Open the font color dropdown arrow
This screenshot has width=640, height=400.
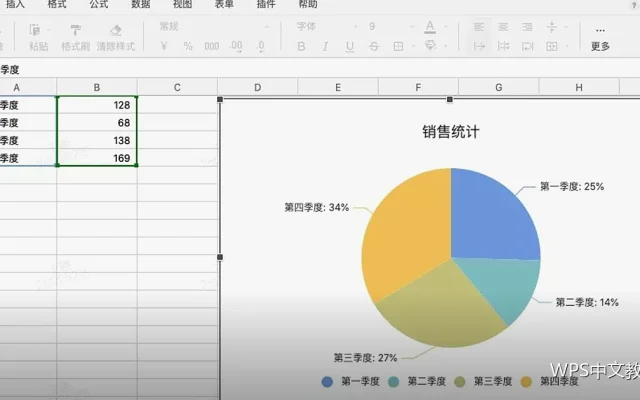(446, 27)
